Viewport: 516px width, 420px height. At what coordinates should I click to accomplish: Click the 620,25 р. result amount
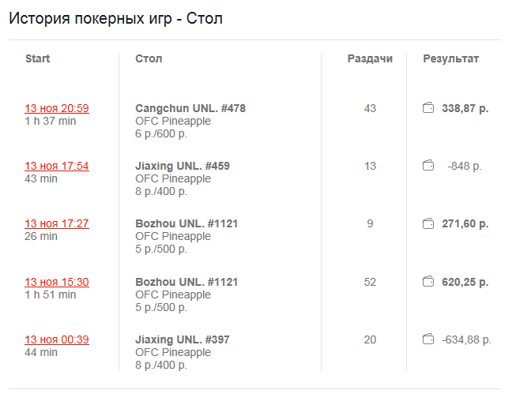(x=465, y=282)
